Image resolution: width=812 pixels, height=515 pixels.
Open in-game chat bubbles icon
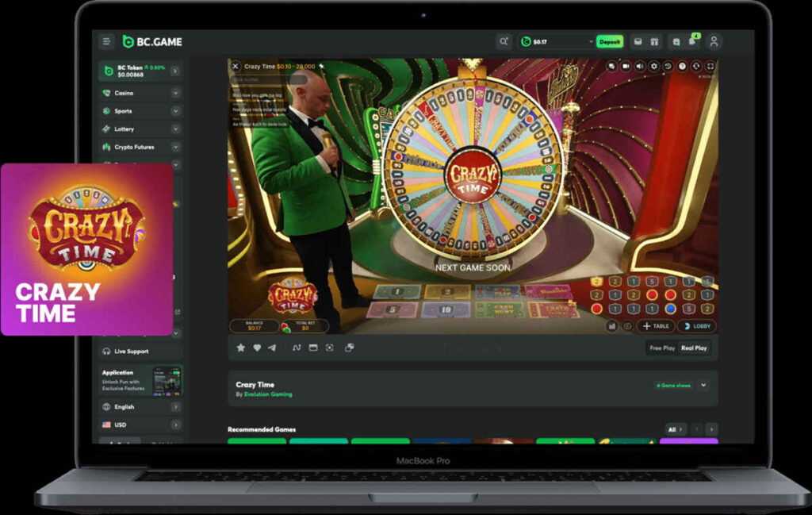pos(611,67)
